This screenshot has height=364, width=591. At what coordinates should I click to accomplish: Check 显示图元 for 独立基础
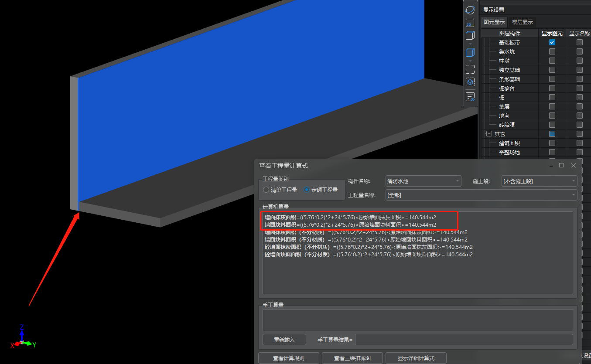click(x=552, y=70)
